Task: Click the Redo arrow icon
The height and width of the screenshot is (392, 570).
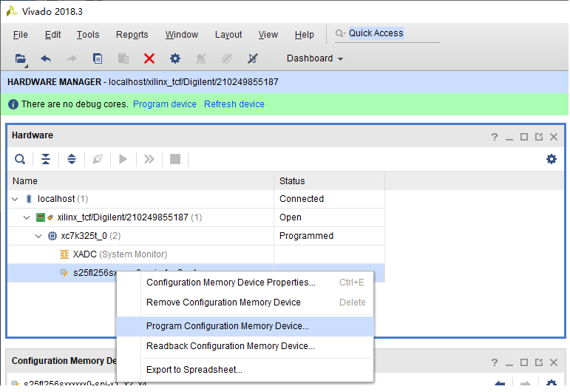Action: click(72, 58)
